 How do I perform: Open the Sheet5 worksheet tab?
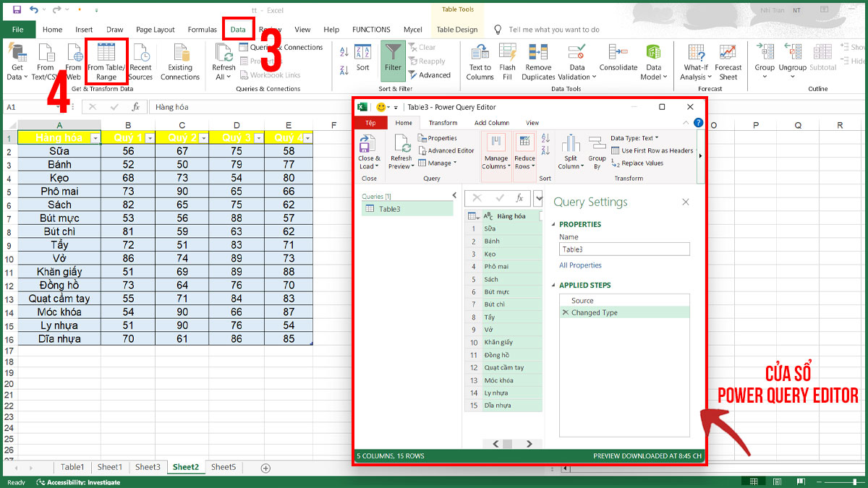[x=223, y=467]
